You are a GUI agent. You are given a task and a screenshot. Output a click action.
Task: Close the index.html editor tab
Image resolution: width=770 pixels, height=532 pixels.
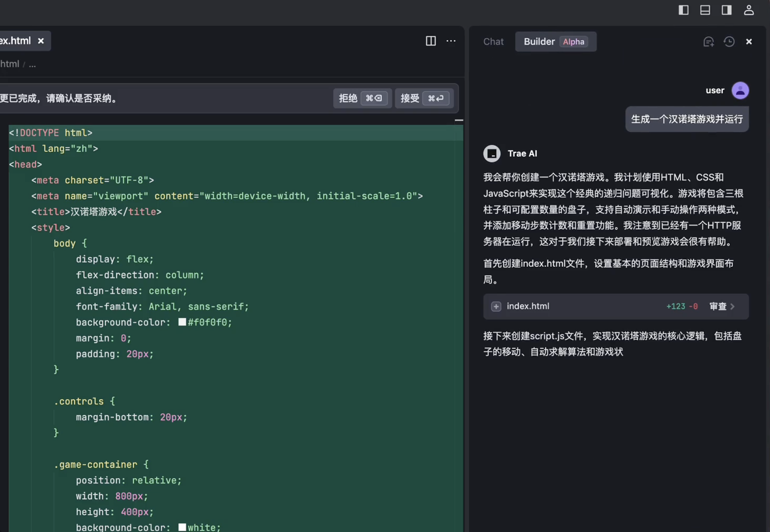41,41
